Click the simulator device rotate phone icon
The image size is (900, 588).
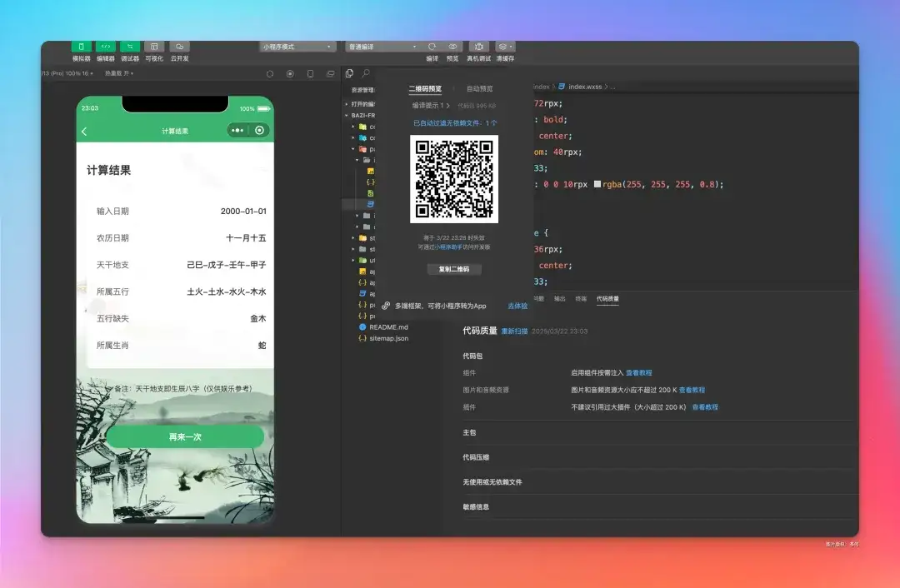click(x=310, y=73)
